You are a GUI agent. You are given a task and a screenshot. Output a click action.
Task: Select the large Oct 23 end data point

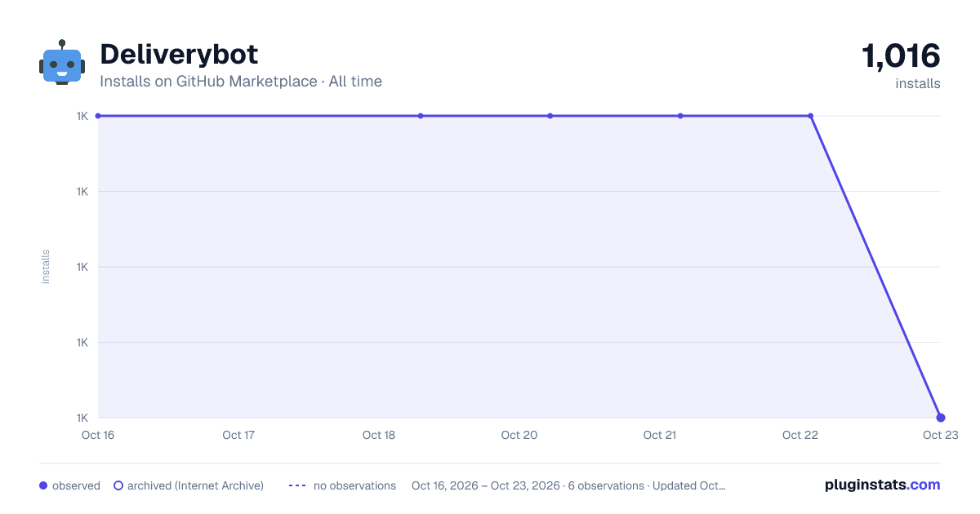(x=941, y=418)
